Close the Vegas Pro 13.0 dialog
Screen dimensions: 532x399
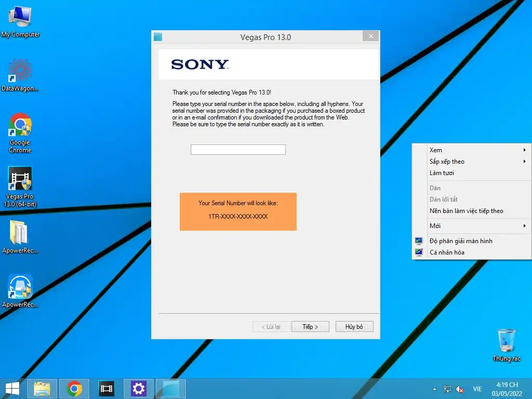[370, 36]
